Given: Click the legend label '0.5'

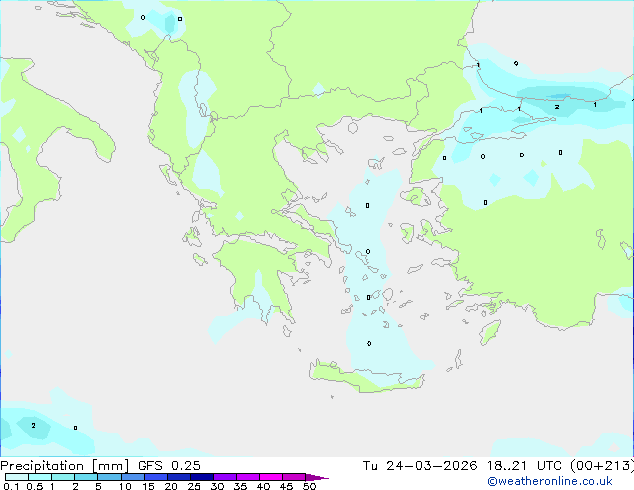Looking at the screenshot, I should pyautogui.click(x=34, y=486).
